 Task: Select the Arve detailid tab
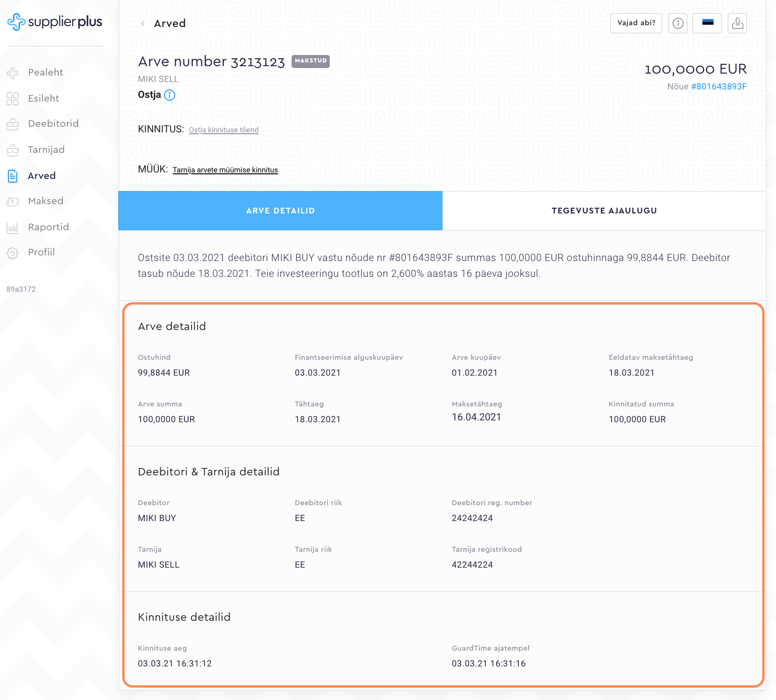point(280,211)
